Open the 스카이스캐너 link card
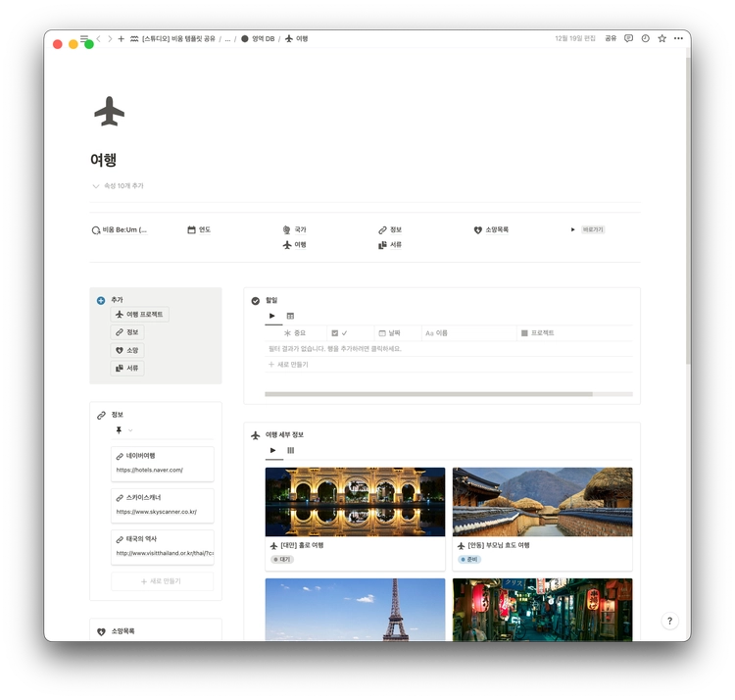This screenshot has height=700, width=735. pyautogui.click(x=163, y=505)
